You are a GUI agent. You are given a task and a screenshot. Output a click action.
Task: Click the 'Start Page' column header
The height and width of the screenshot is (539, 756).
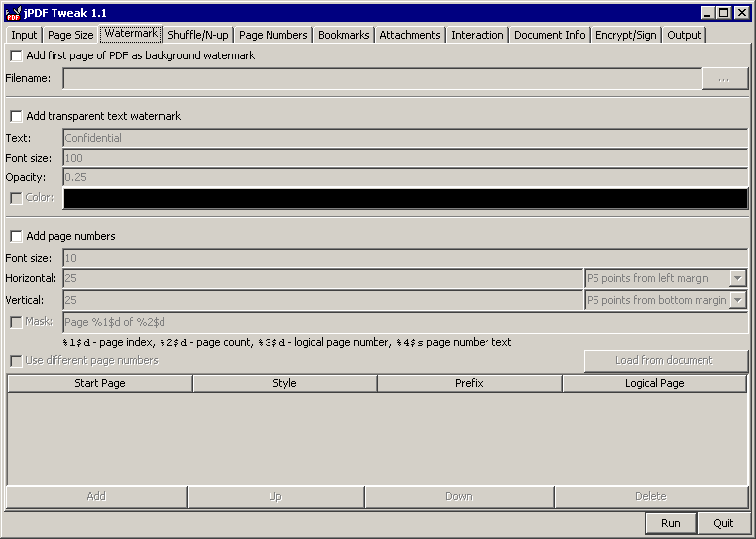[100, 383]
